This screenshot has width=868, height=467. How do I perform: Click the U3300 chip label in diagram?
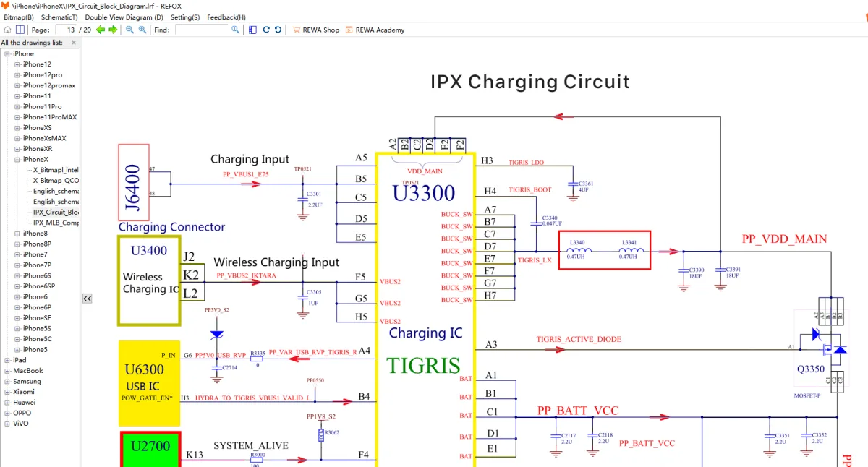click(424, 193)
